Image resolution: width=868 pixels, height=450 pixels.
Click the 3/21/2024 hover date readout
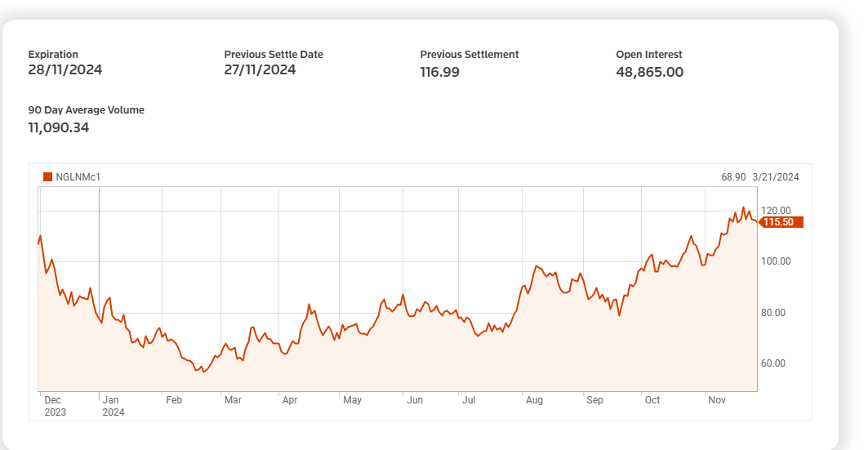tap(776, 177)
